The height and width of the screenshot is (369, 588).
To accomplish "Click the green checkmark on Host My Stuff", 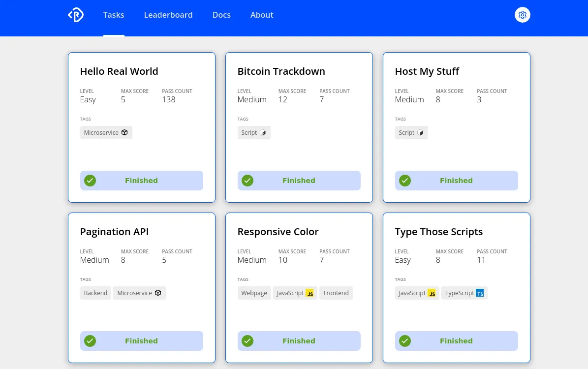I will (x=405, y=181).
